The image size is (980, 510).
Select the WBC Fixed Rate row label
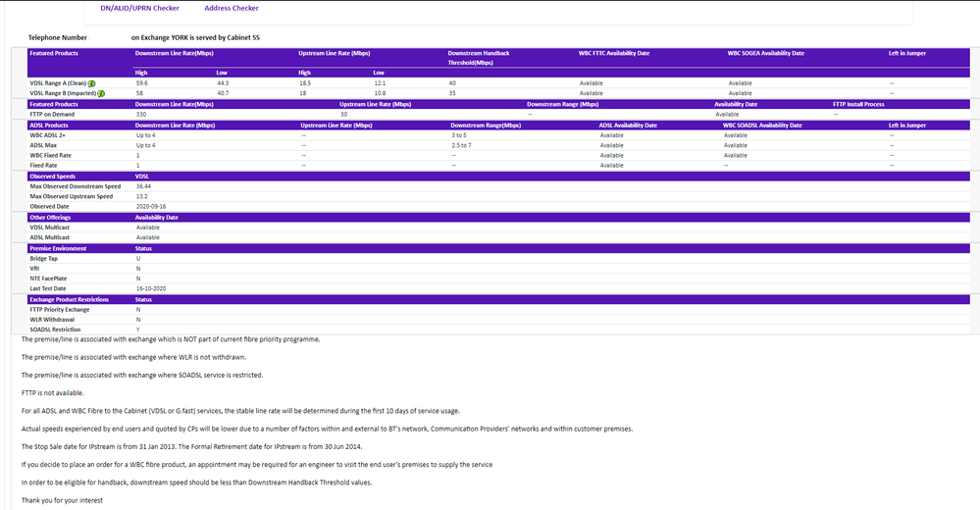50,155
